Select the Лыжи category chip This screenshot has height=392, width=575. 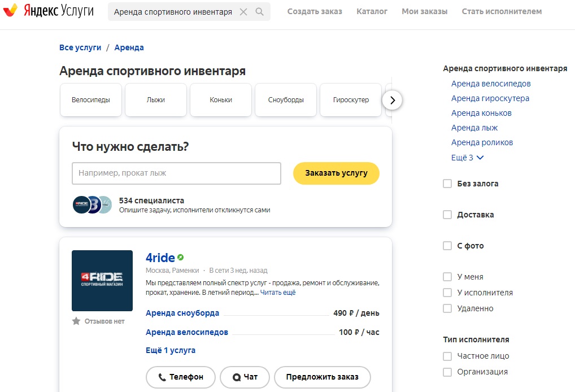[x=156, y=100]
